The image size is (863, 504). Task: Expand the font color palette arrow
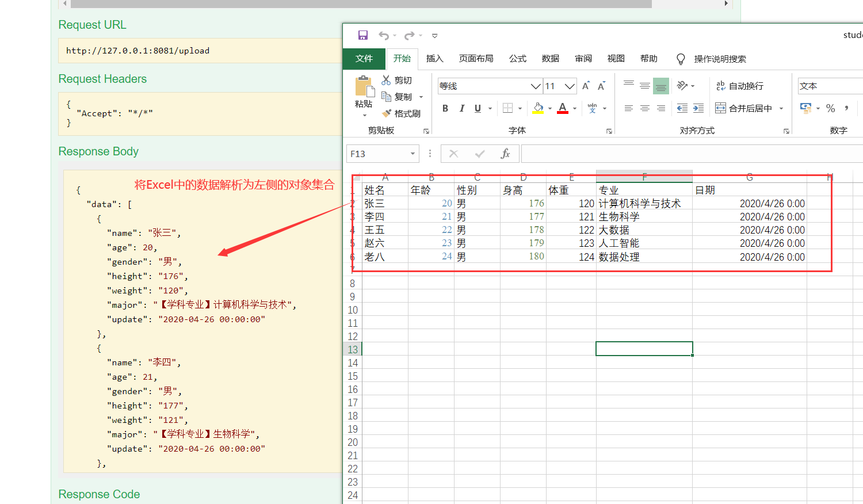click(575, 108)
